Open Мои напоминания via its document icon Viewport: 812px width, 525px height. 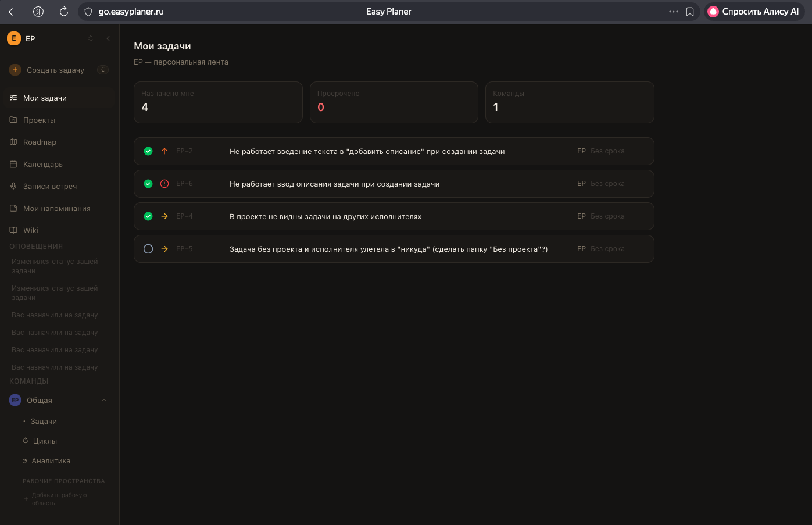(13, 208)
